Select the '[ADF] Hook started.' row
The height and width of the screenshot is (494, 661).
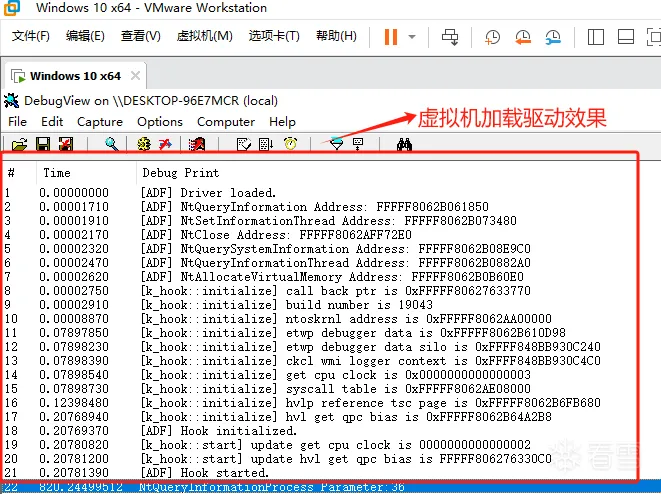pyautogui.click(x=320, y=473)
